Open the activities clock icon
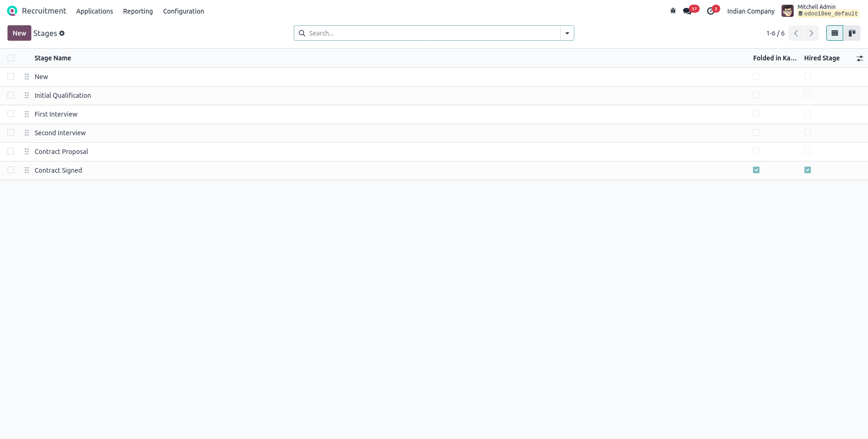 click(x=710, y=11)
